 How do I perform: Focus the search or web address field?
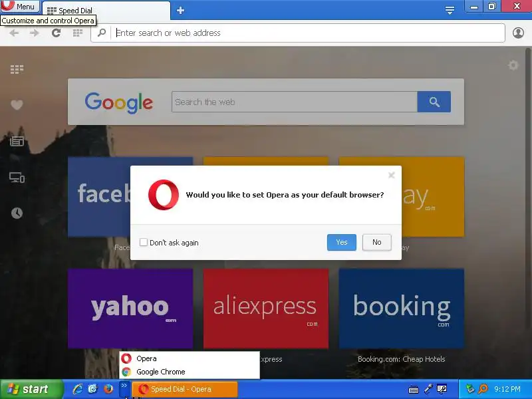(x=308, y=33)
